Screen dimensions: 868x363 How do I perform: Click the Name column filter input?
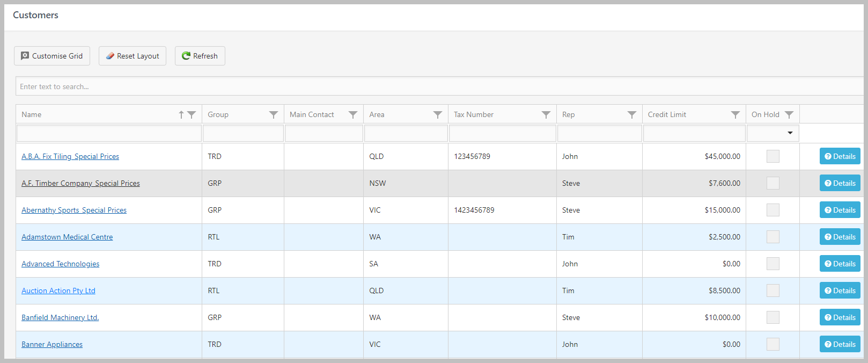(109, 133)
